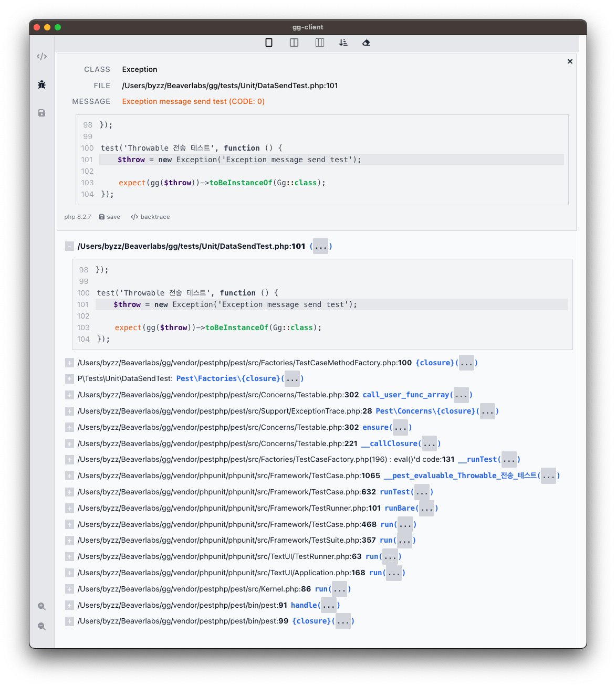The height and width of the screenshot is (687, 616).
Task: Select the three-column layout icon
Action: point(320,43)
